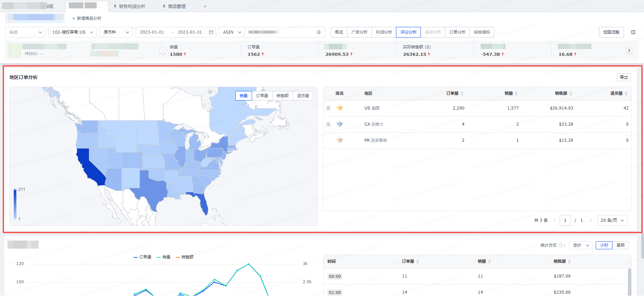The width and height of the screenshot is (644, 296).
Task: Open the 站点 site dropdown
Action: (x=25, y=32)
